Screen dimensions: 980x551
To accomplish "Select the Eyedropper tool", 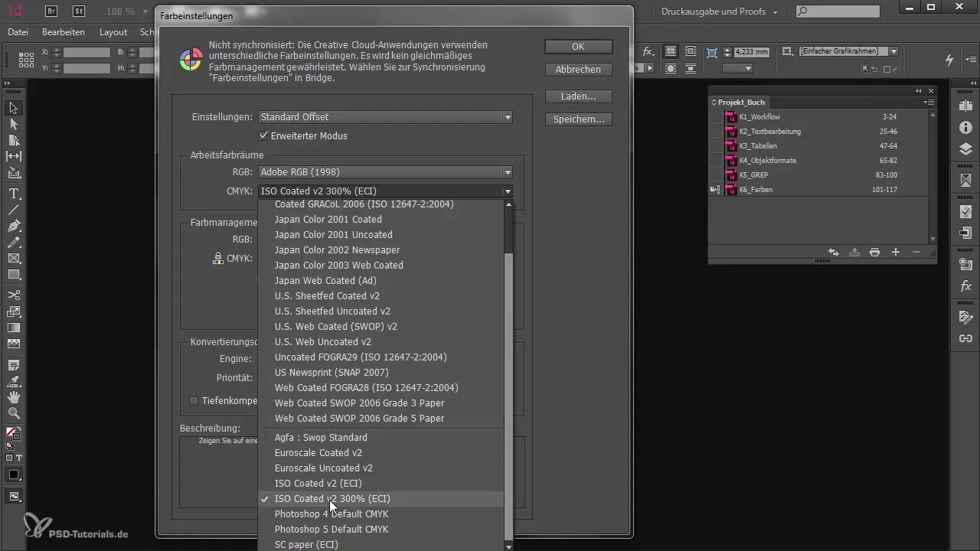I will coord(14,381).
